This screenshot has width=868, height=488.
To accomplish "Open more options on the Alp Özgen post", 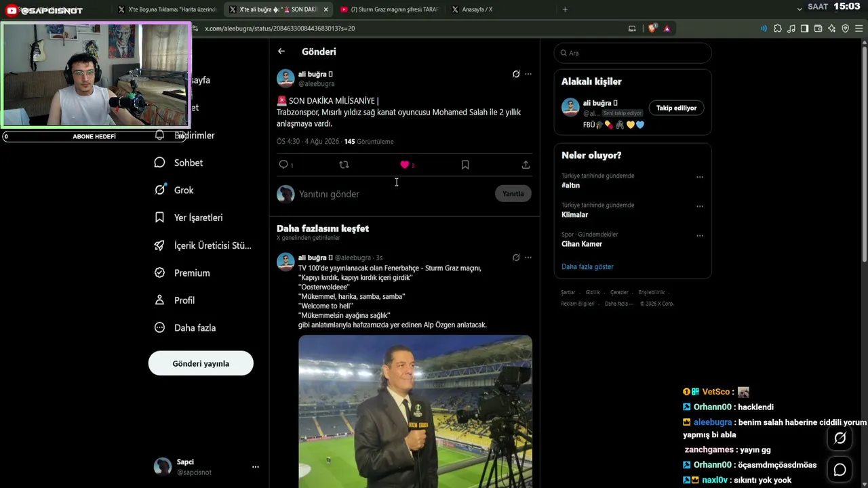I will point(528,258).
